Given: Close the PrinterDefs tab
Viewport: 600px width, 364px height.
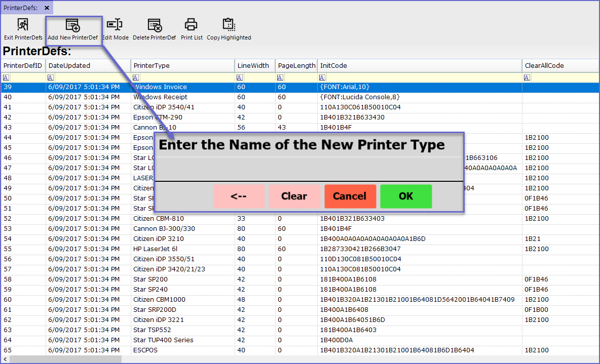Looking at the screenshot, I should 47,8.
